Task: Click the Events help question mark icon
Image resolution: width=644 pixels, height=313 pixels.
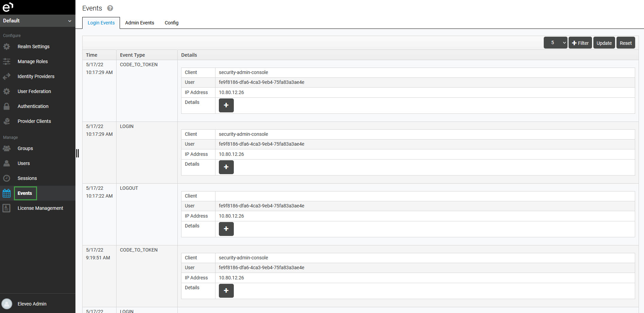Action: (110, 8)
